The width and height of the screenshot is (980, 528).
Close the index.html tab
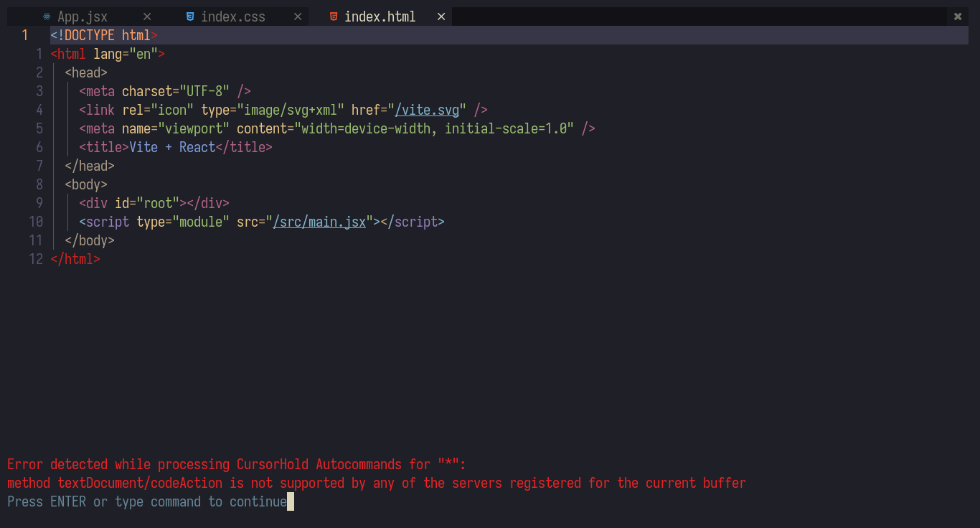click(x=440, y=16)
